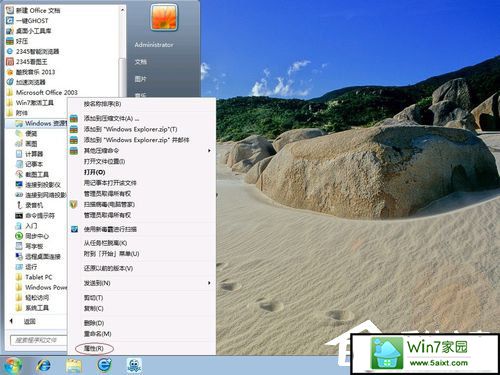Click the Start menu search box

click(x=38, y=340)
